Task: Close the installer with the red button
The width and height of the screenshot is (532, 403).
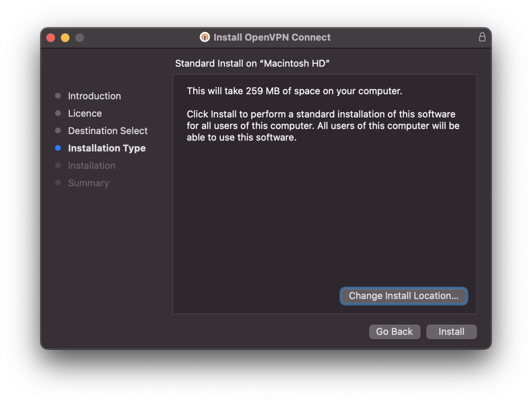Action: pos(51,38)
